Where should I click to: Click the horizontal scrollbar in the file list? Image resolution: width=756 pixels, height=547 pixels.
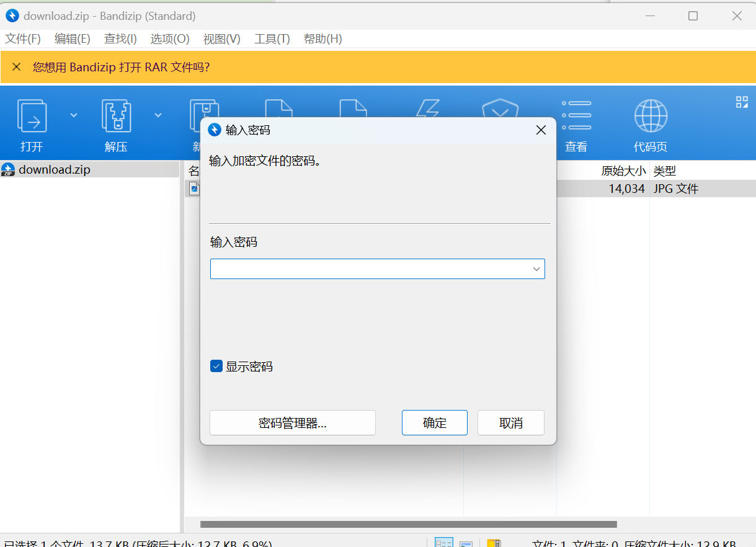coord(409,525)
